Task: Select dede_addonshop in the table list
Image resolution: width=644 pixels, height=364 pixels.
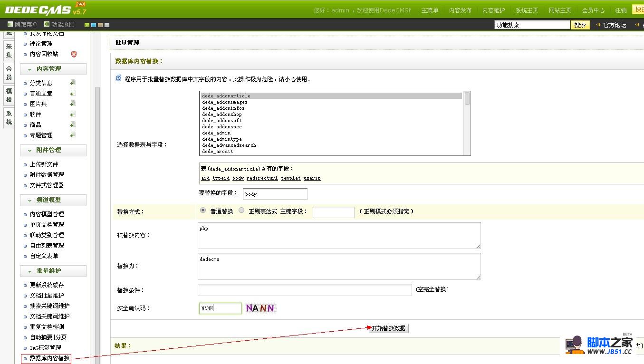Action: [331, 114]
